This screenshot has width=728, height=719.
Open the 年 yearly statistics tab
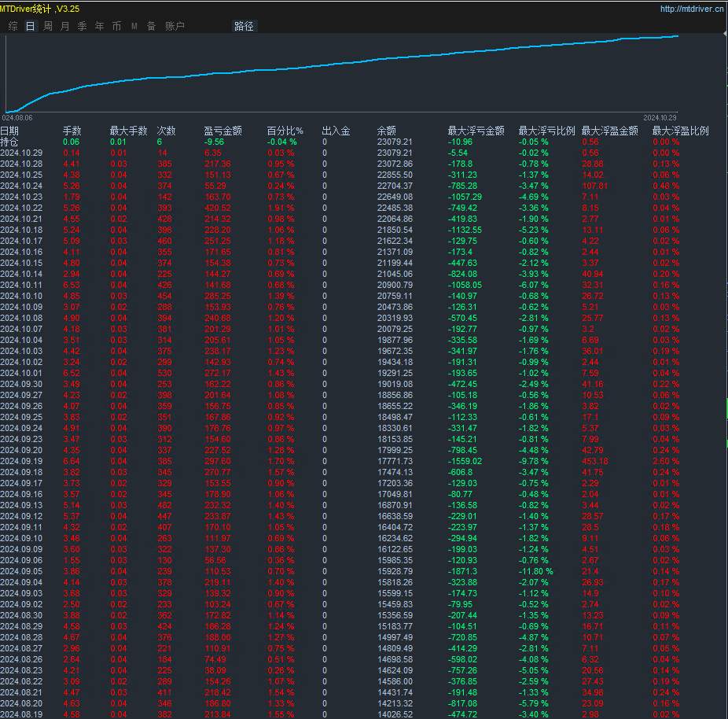(x=99, y=26)
